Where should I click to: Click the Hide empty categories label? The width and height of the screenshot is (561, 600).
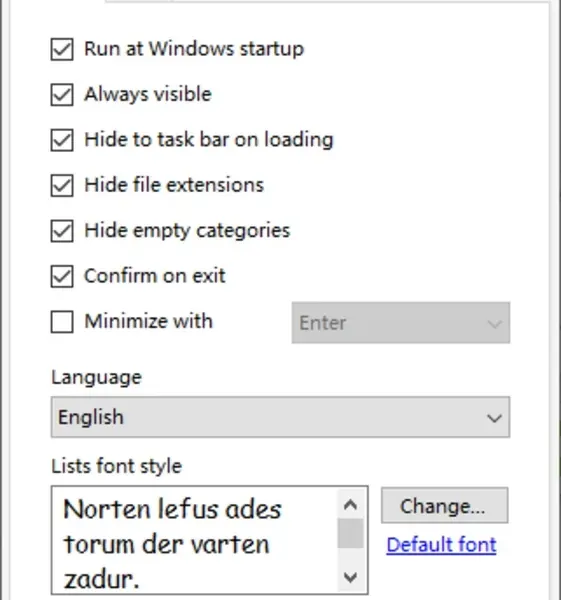pyautogui.click(x=187, y=231)
